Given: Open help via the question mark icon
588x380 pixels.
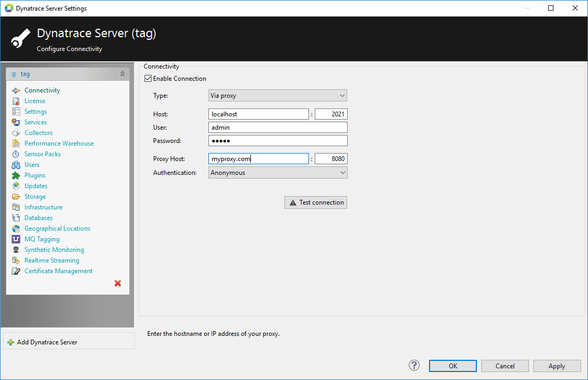Looking at the screenshot, I should coord(414,366).
